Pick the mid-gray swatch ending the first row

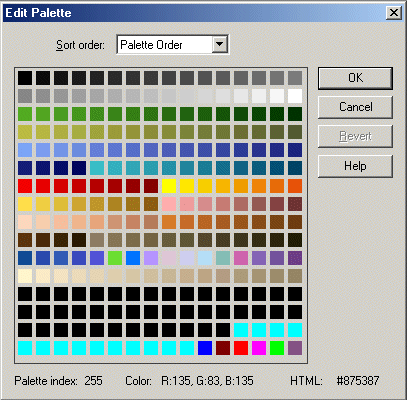point(295,78)
